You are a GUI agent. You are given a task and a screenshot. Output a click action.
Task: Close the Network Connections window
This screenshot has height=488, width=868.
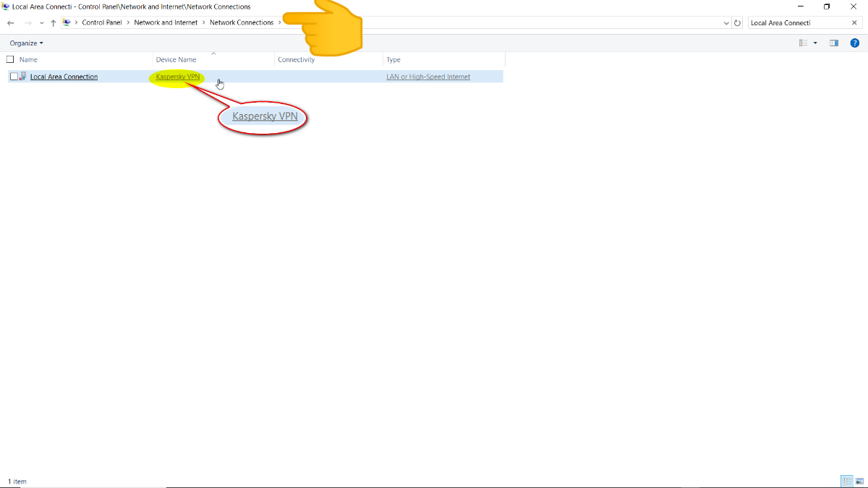[x=854, y=7]
